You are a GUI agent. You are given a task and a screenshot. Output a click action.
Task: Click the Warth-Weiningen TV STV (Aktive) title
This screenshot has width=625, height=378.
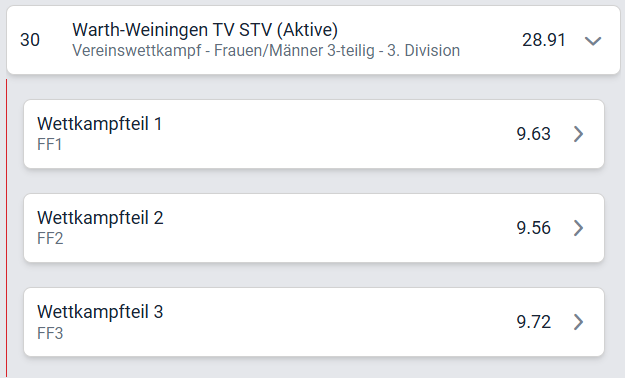click(205, 30)
